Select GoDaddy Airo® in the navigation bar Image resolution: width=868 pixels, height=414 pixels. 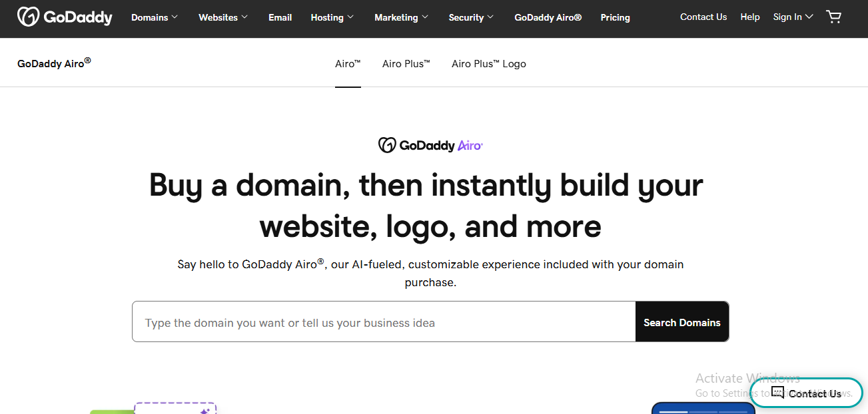(548, 17)
